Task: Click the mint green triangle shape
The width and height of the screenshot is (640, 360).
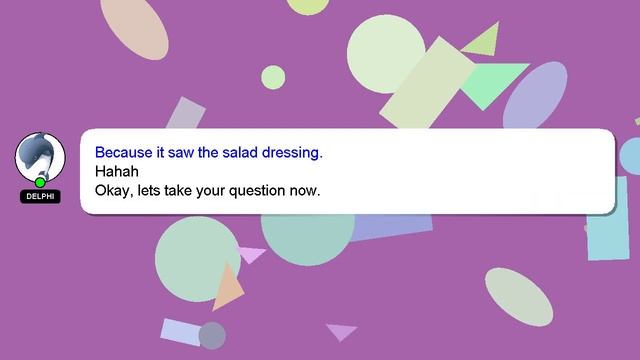Action: coord(492,83)
